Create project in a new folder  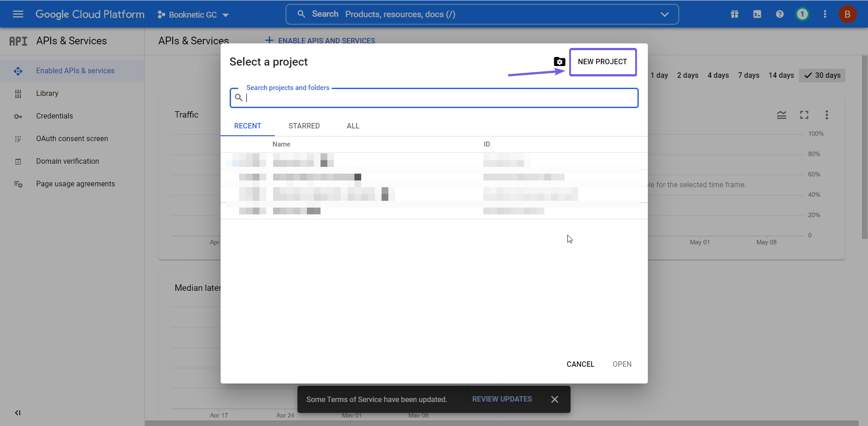tap(560, 62)
